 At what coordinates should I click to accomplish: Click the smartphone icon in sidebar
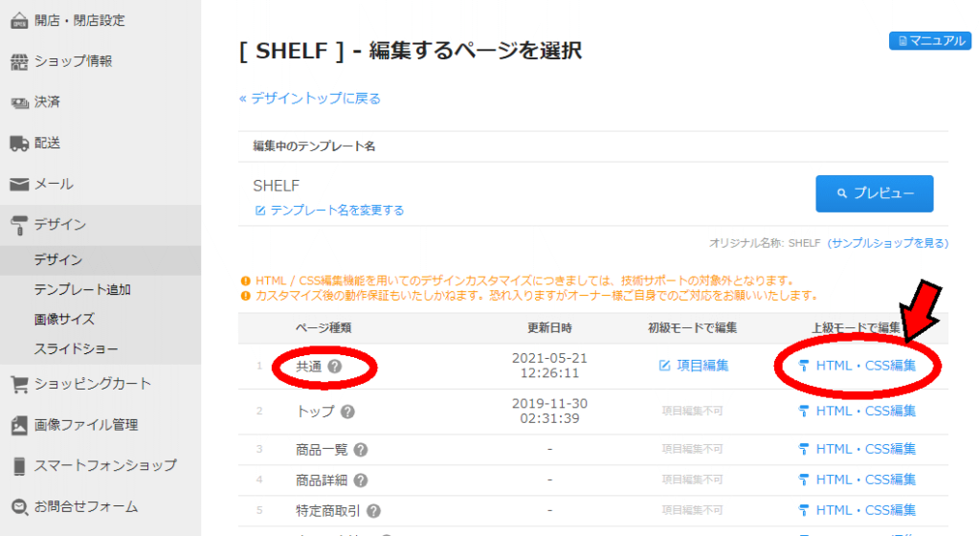(19, 466)
